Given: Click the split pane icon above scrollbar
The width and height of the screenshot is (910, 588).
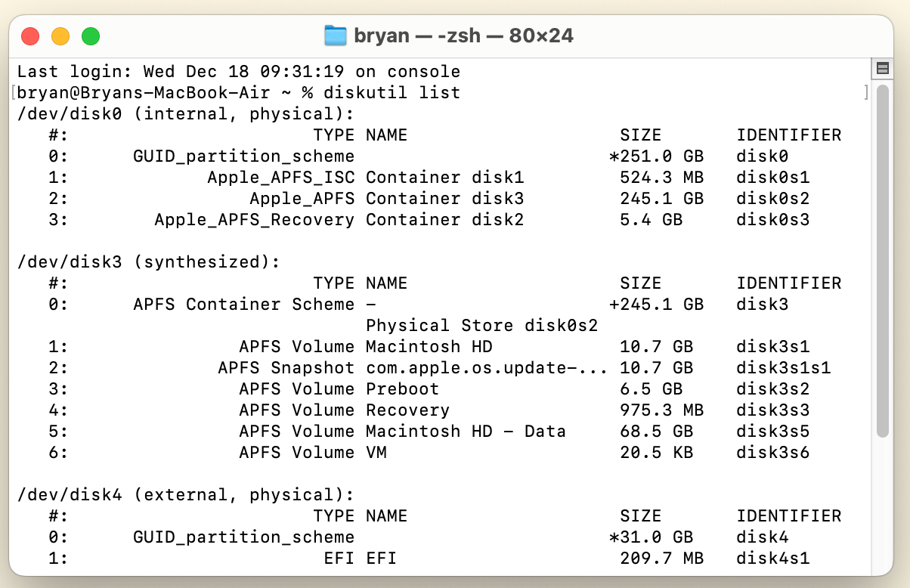Looking at the screenshot, I should point(881,69).
